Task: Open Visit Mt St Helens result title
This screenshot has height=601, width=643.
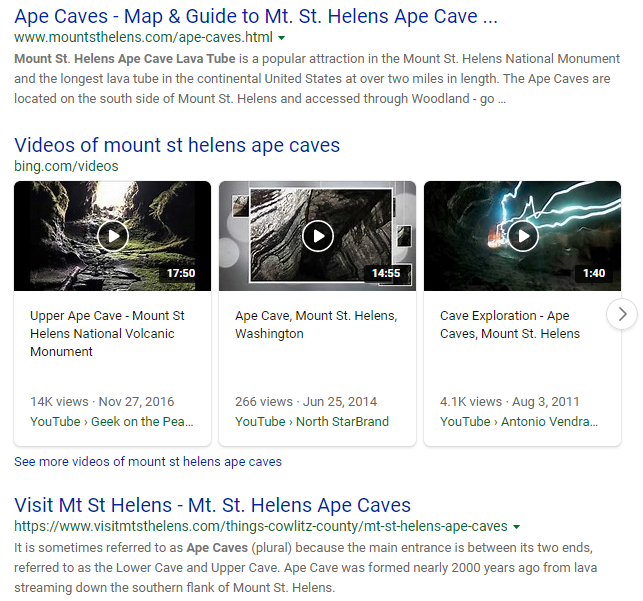Action: pos(212,505)
